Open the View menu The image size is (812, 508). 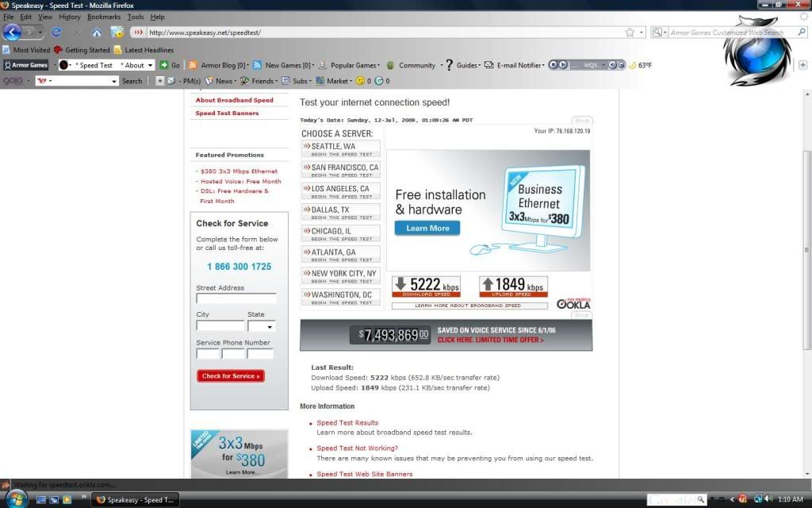click(x=45, y=17)
